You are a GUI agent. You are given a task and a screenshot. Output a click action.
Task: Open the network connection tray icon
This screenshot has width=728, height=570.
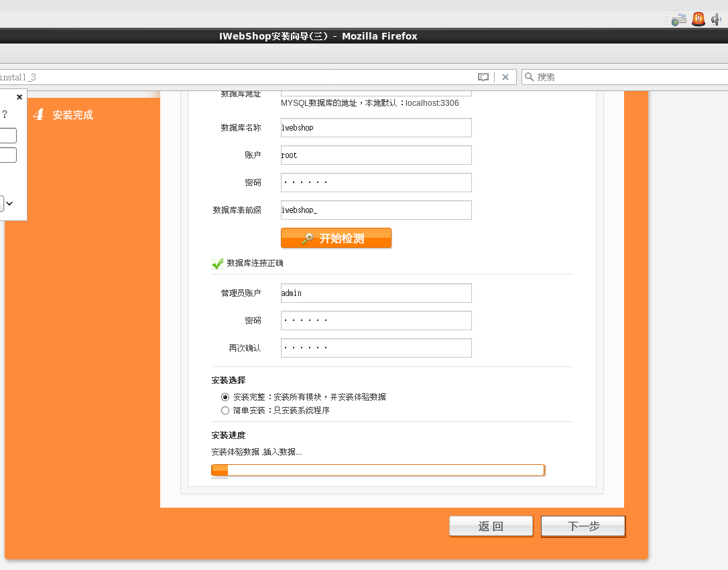coord(678,19)
